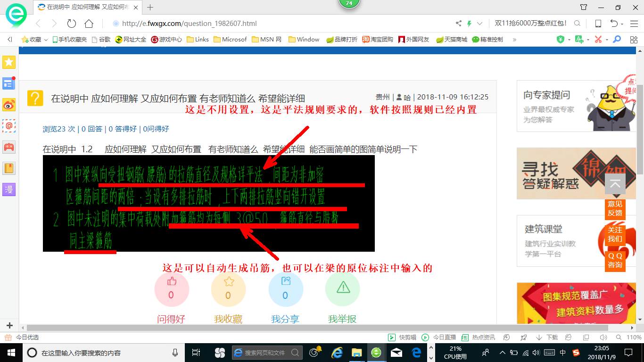Open the red @ mail sidebar icon
The width and height of the screenshot is (644, 362).
[9, 126]
